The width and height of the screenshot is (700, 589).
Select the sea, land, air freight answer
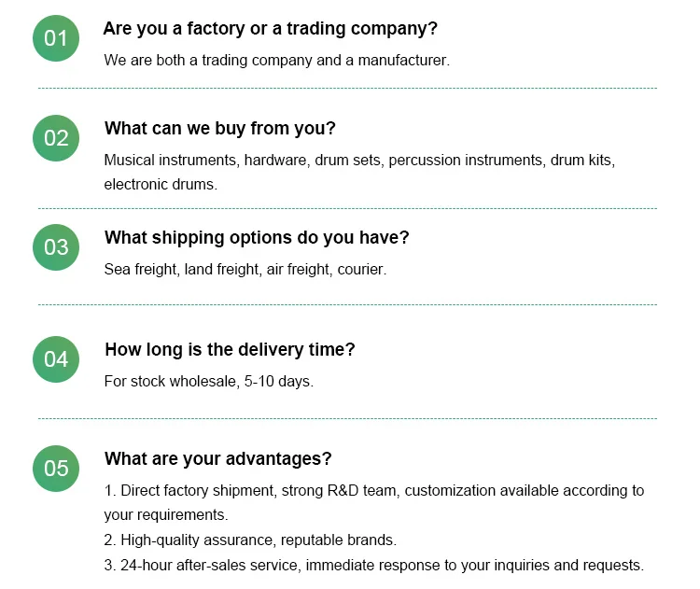(245, 270)
